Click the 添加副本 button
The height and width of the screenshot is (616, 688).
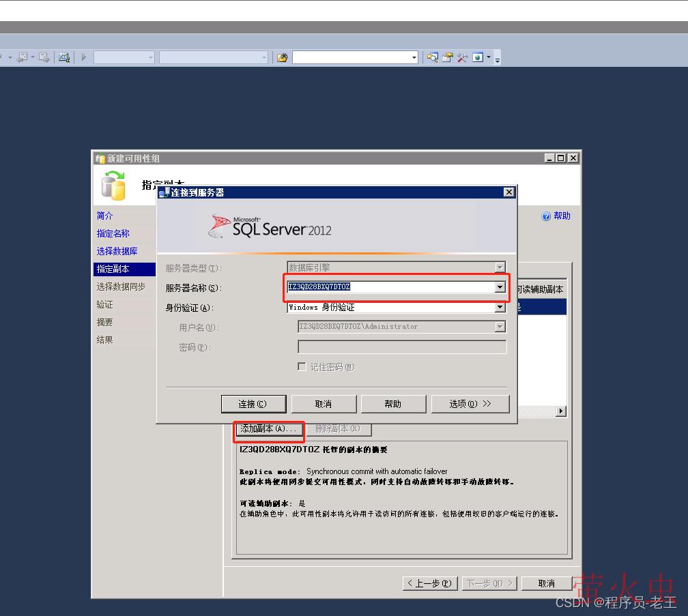coord(268,429)
